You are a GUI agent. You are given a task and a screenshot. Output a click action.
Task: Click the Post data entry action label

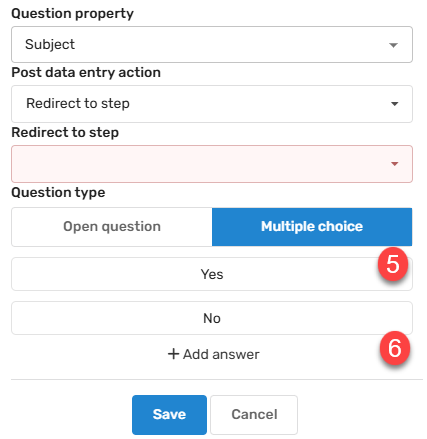(86, 72)
